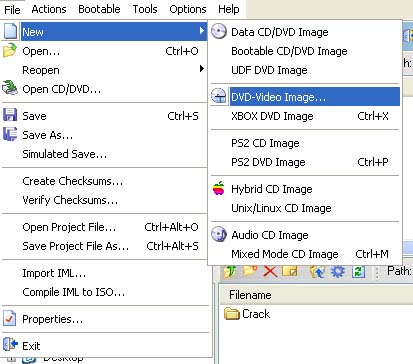Choose Save Project File As...
The height and width of the screenshot is (364, 413).
click(x=104, y=246)
